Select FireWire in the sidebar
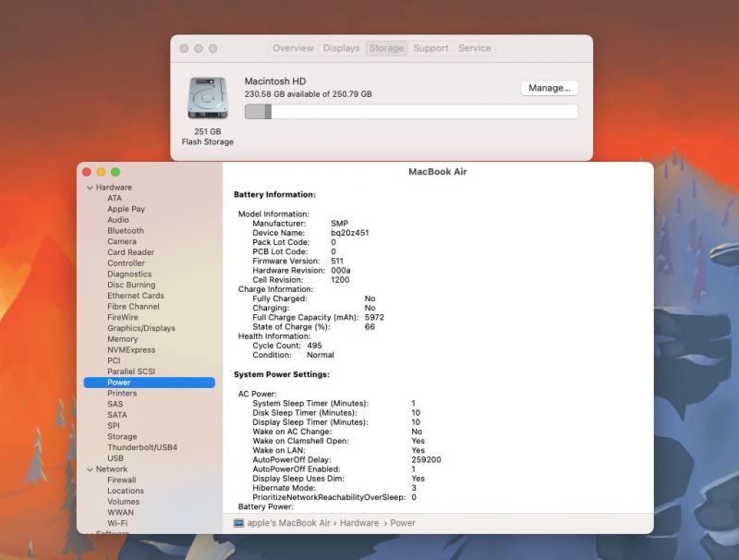The image size is (739, 560). tap(123, 317)
